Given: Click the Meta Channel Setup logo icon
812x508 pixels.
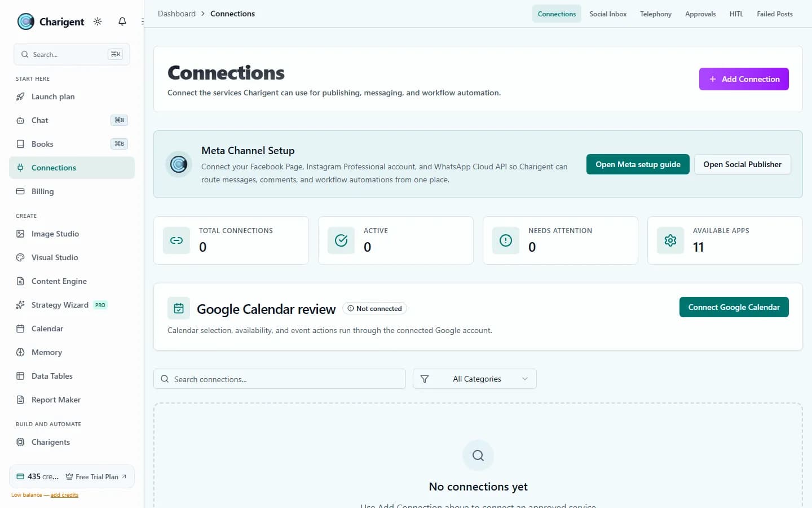Looking at the screenshot, I should tap(179, 164).
